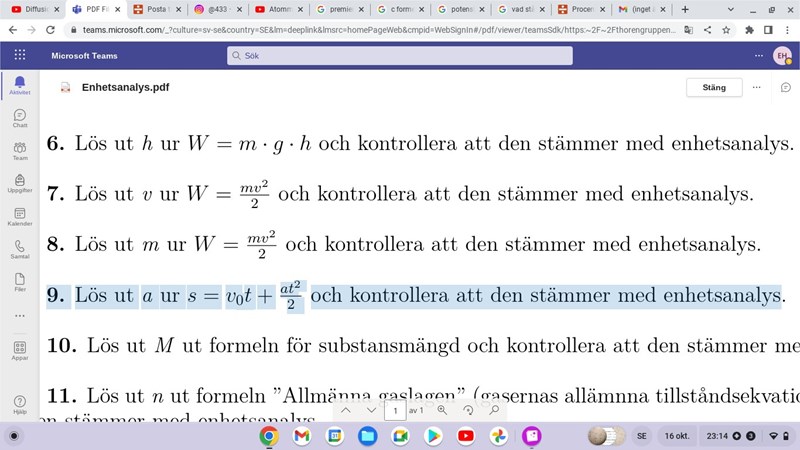Open more options ellipsis next to Stäng
The width and height of the screenshot is (800, 450).
tap(757, 87)
